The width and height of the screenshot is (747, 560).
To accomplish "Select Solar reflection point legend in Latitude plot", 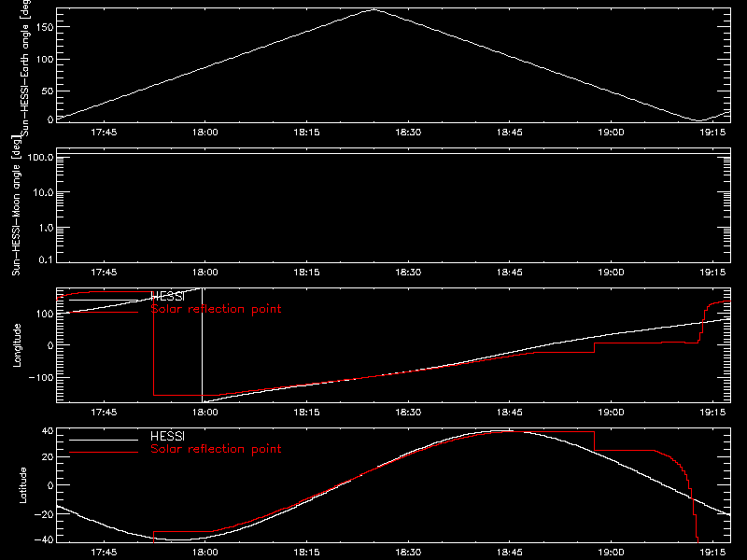I will pos(216,449).
